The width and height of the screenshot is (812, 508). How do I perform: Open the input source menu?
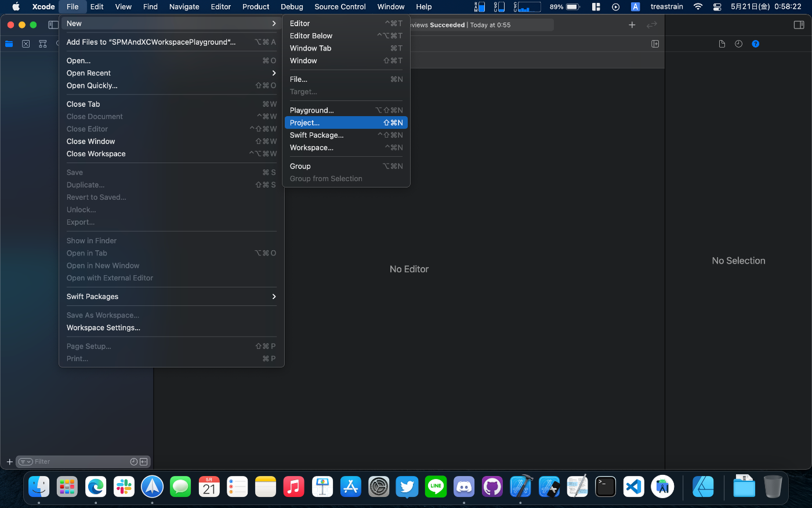[x=636, y=7]
